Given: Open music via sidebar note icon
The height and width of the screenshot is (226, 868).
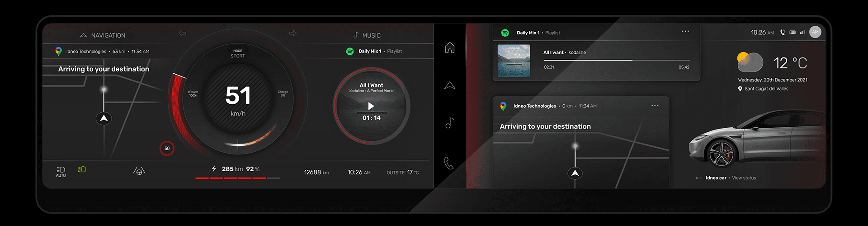Looking at the screenshot, I should coord(449,123).
